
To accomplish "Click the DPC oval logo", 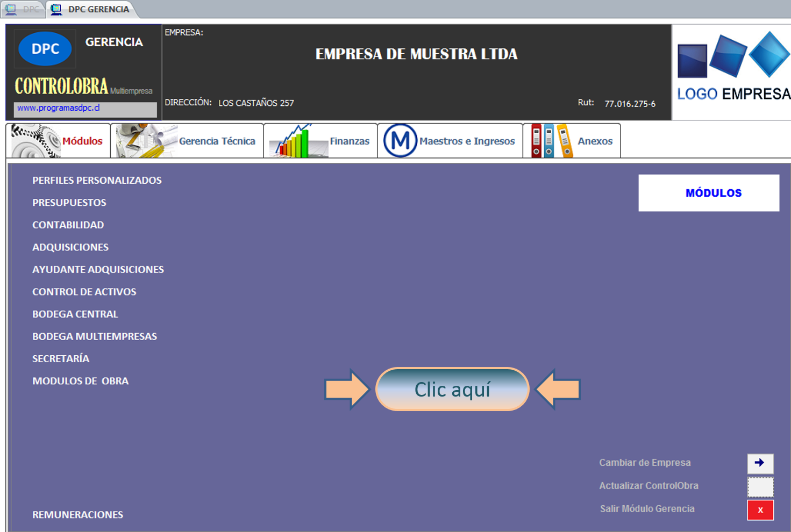I will (x=44, y=48).
